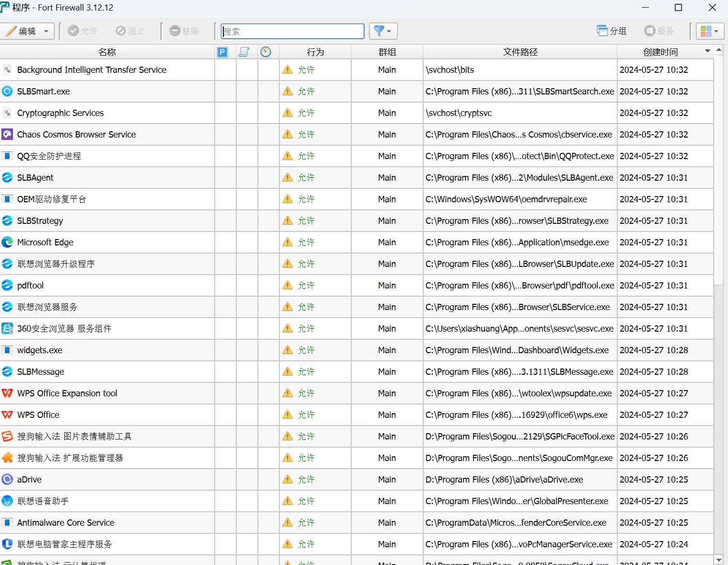Select the 联想语音助手 icon
The height and width of the screenshot is (565, 728).
(7, 501)
